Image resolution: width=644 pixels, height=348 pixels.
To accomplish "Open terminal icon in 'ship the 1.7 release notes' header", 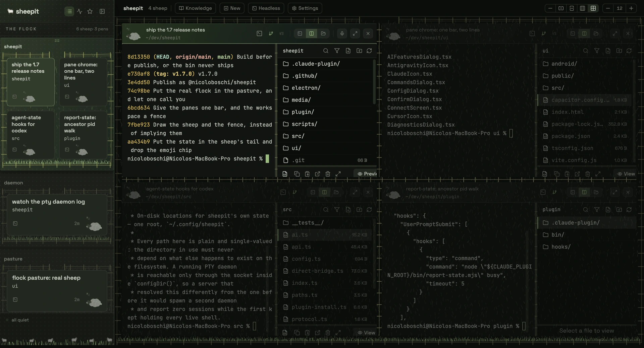I will (259, 33).
